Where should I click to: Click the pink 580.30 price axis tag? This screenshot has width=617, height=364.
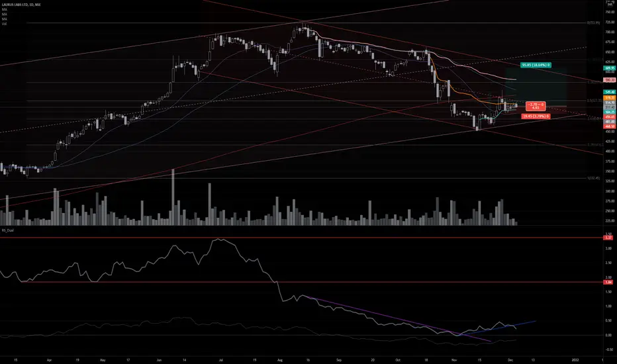(610, 80)
